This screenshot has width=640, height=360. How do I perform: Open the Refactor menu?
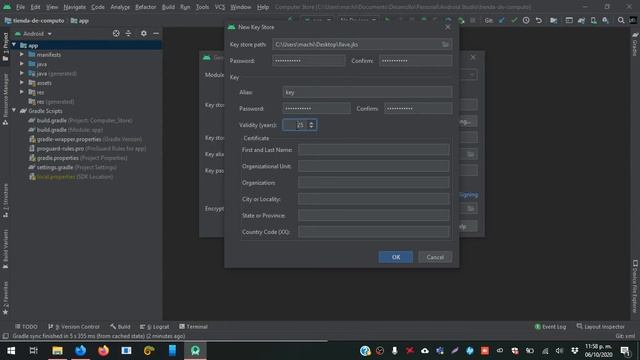(146, 7)
